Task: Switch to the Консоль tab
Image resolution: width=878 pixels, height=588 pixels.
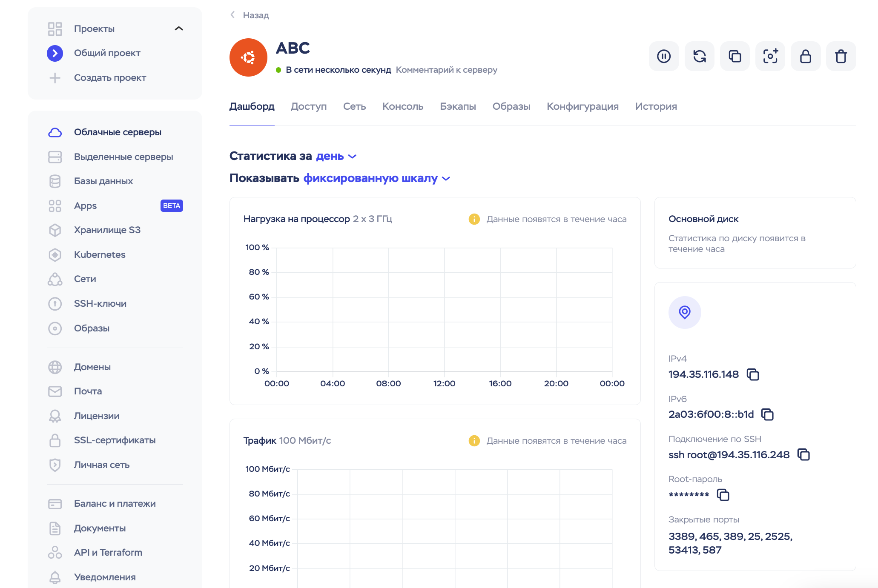Action: coord(402,106)
